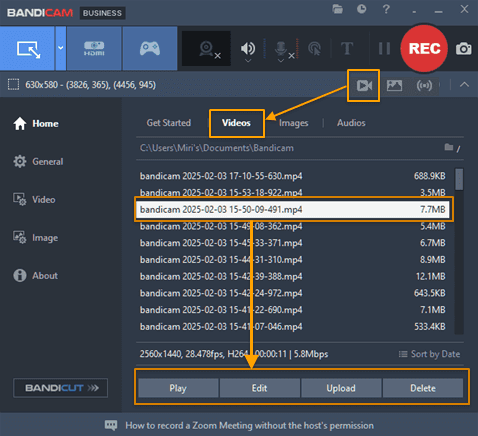Open the scheduled recording clock icon
The width and height of the screenshot is (478, 436).
tap(361, 9)
